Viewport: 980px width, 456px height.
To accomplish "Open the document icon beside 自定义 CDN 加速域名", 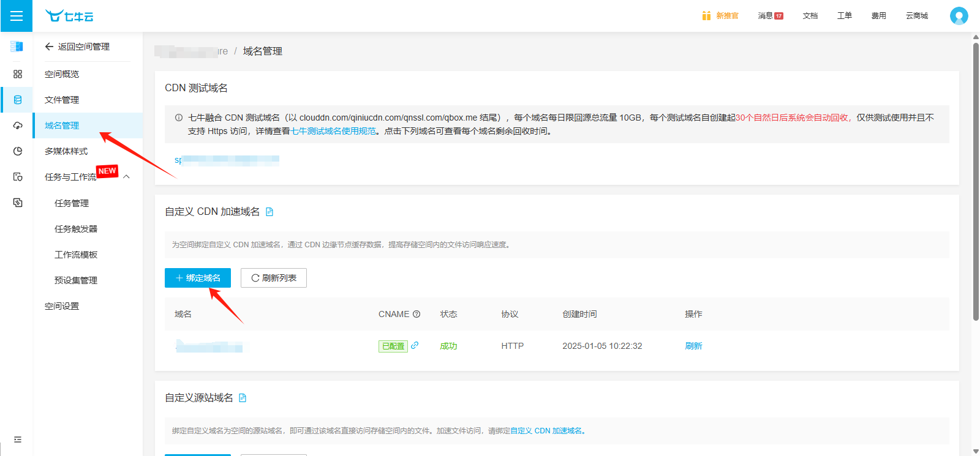I will [x=269, y=212].
